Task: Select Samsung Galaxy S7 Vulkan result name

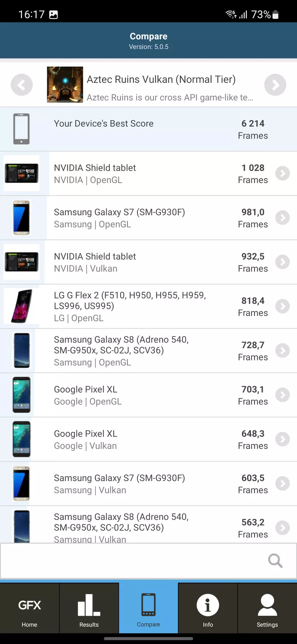Action: click(x=119, y=478)
